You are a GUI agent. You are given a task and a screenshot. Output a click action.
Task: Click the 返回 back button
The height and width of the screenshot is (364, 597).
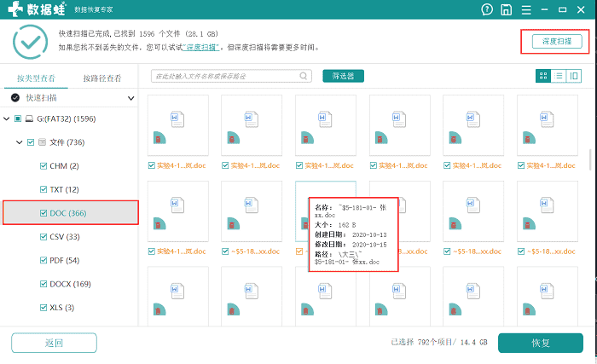point(54,343)
